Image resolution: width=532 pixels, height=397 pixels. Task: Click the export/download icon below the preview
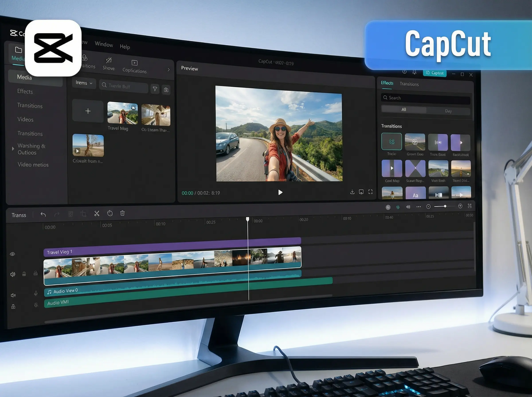click(352, 192)
